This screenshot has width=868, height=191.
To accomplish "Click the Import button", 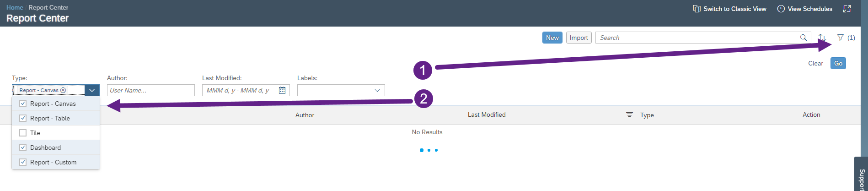I will tap(579, 38).
